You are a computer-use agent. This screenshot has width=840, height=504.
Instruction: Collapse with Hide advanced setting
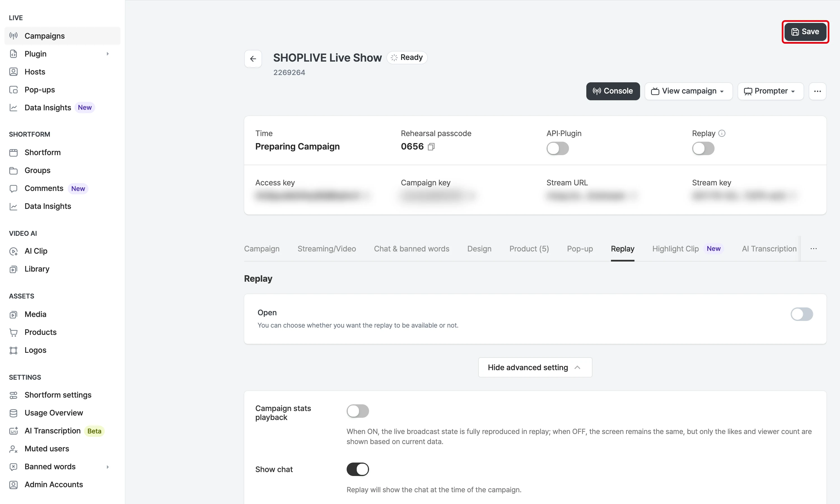tap(535, 367)
